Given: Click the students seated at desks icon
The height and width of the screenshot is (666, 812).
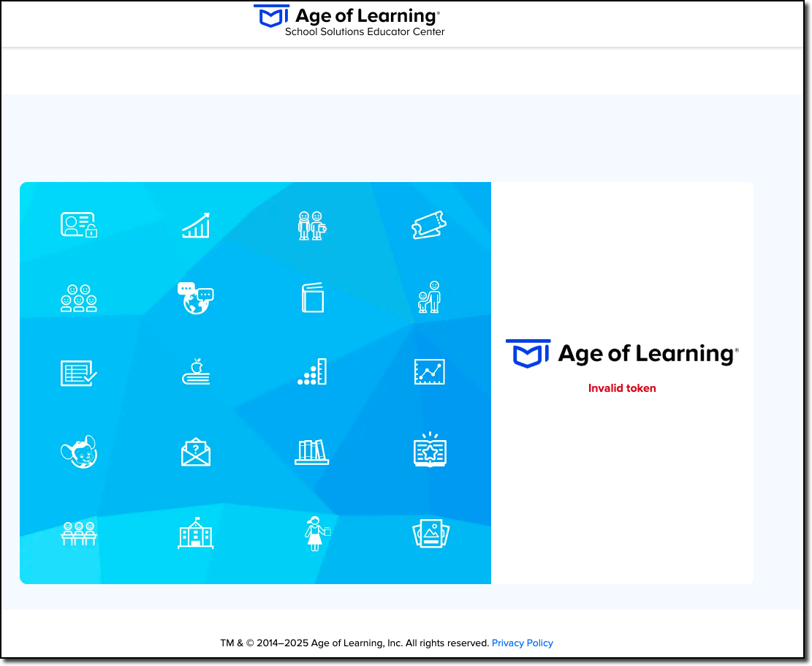Looking at the screenshot, I should pos(79,534).
